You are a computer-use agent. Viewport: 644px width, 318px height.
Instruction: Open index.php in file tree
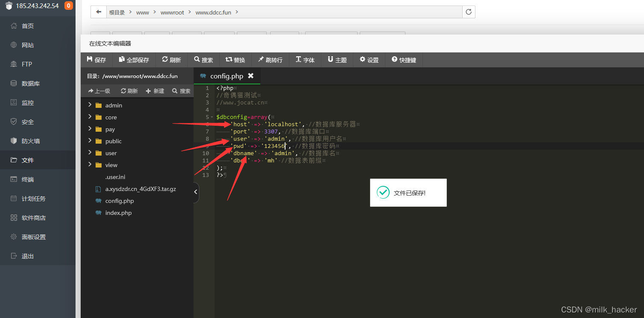click(118, 213)
